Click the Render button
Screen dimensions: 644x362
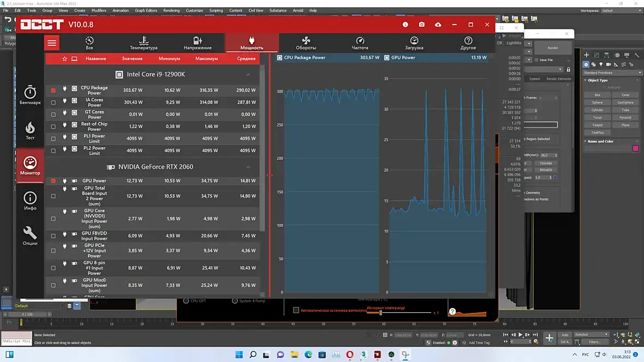[x=553, y=48]
